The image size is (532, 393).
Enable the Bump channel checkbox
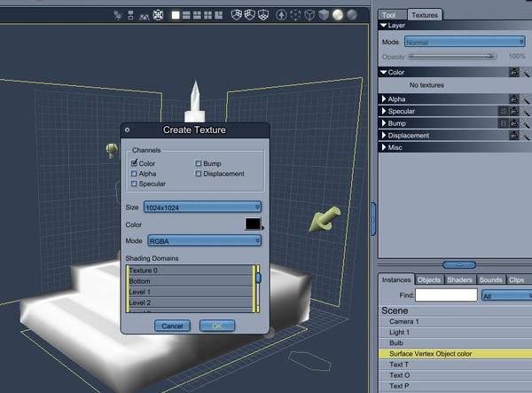pyautogui.click(x=199, y=163)
